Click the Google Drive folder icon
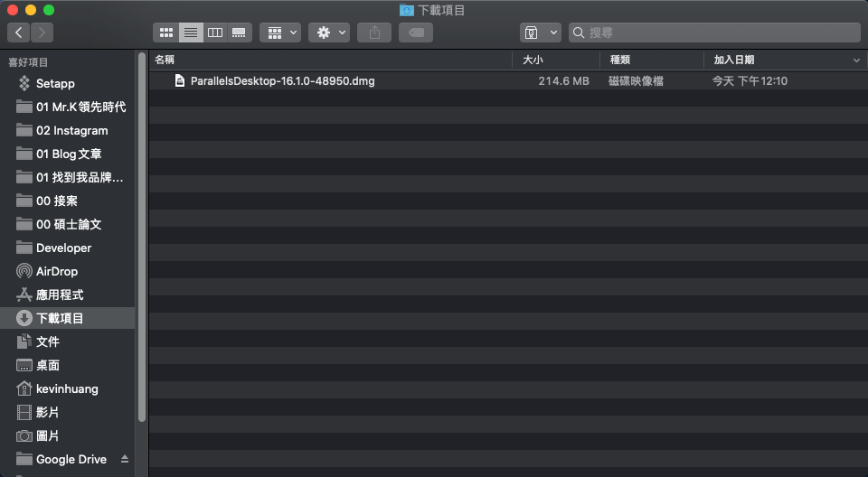 click(x=24, y=459)
